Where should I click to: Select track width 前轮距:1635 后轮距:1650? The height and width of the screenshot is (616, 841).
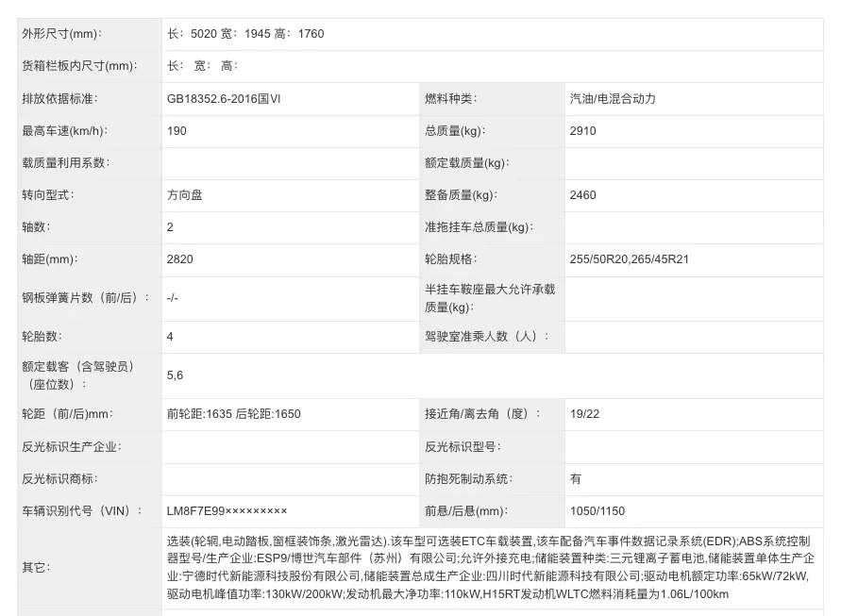click(x=234, y=414)
